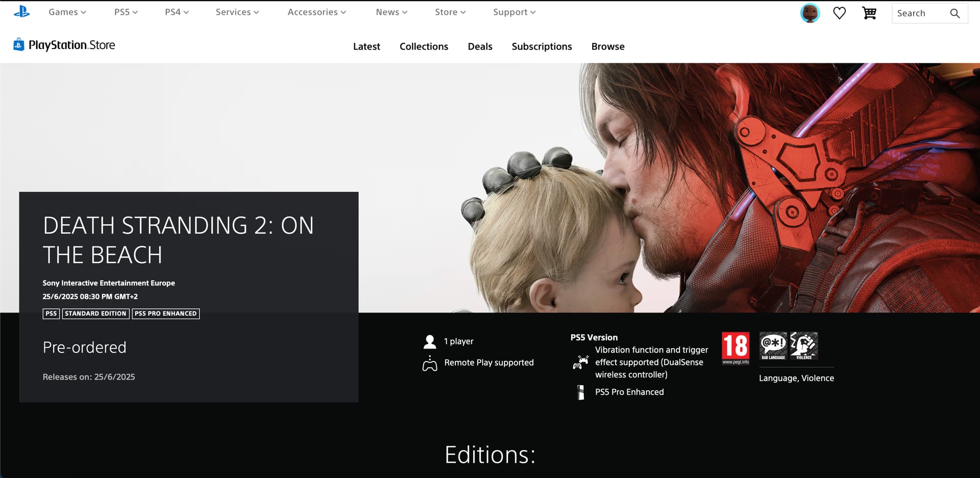The width and height of the screenshot is (980, 478).
Task: Click the PS5 platform tag
Action: [x=51, y=314]
